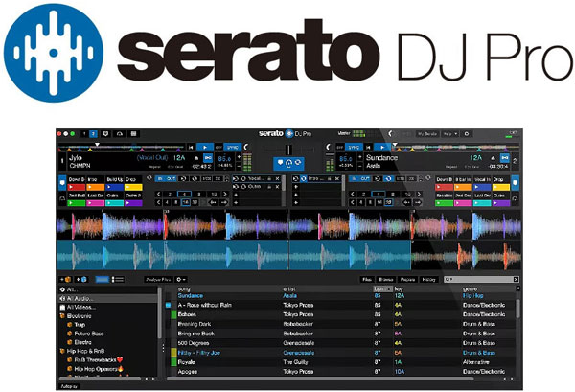This screenshot has height=392, width=575.
Task: Trigger the red Down B cue on deck 1
Action: click(77, 188)
